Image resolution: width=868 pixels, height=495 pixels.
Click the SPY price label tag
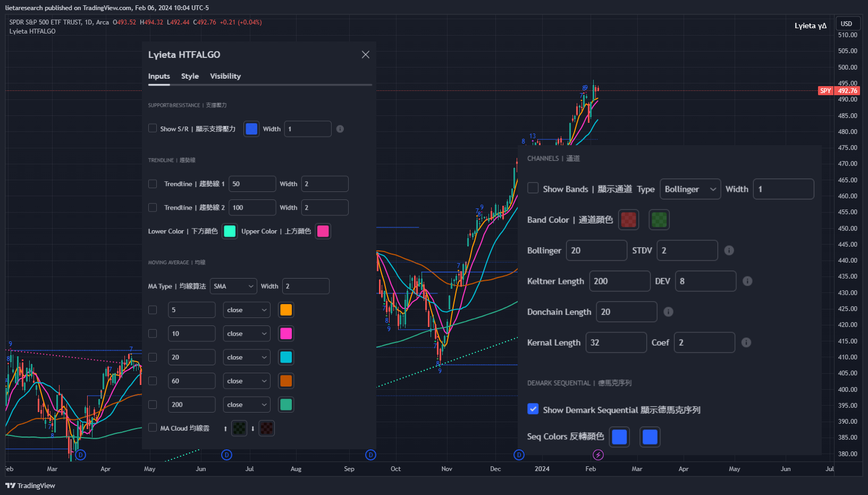[x=825, y=91]
